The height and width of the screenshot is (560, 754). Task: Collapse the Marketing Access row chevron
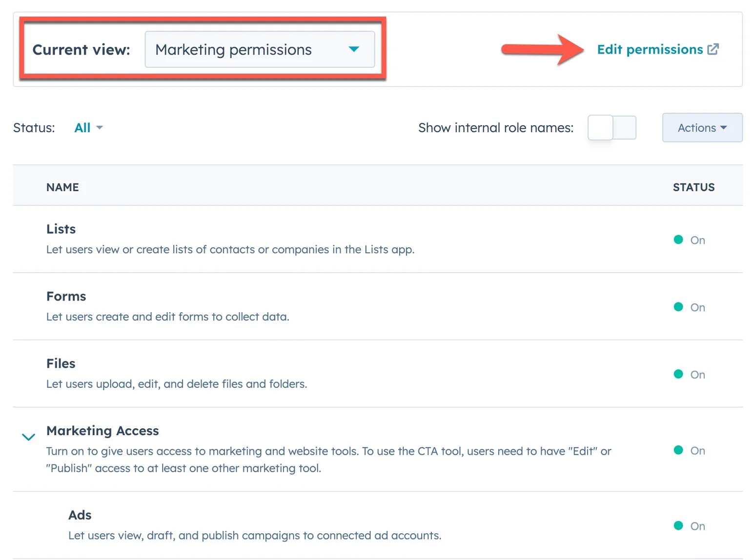click(x=29, y=437)
